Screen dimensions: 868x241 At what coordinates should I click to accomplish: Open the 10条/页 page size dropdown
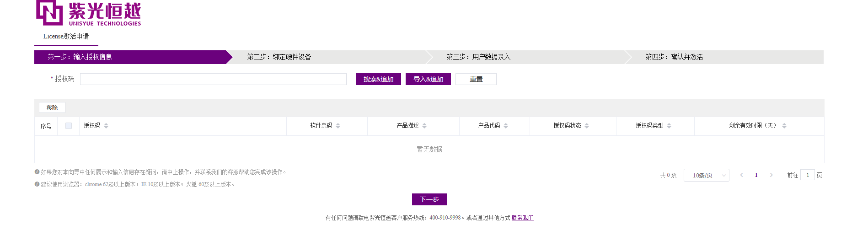[706, 175]
